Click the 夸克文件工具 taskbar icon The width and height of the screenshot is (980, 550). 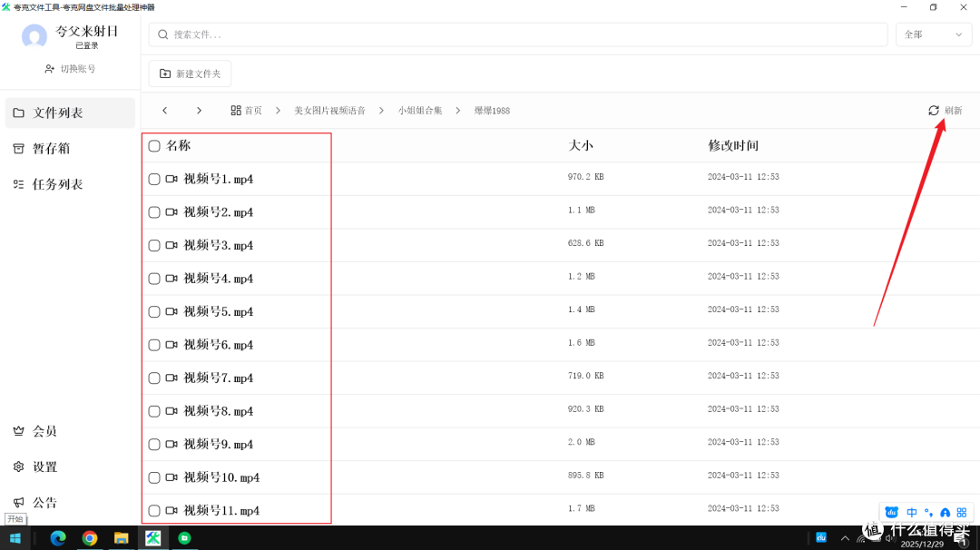click(153, 538)
